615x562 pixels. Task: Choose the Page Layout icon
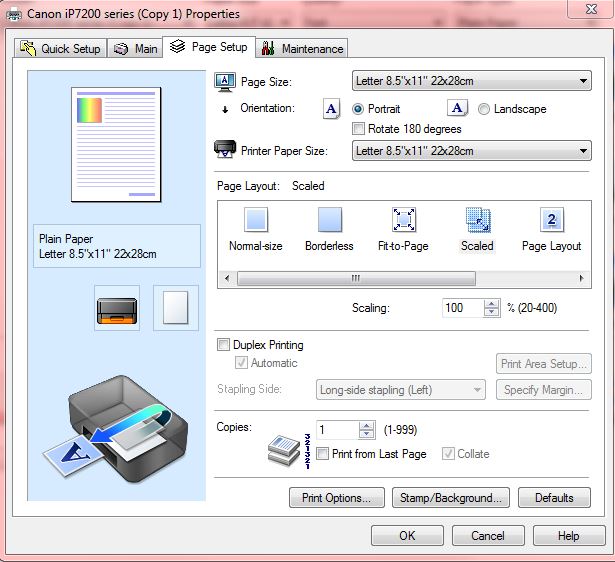[551, 221]
